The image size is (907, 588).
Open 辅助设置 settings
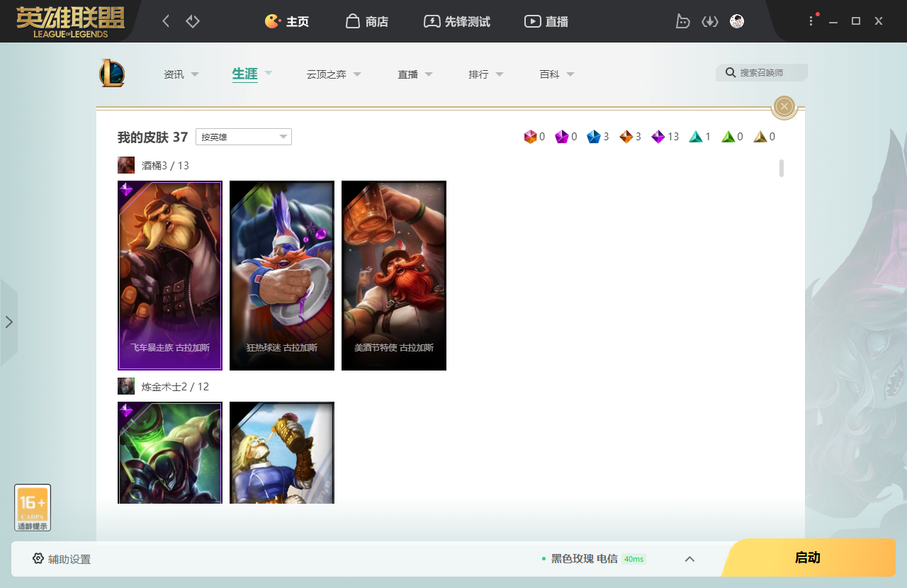[x=62, y=559]
